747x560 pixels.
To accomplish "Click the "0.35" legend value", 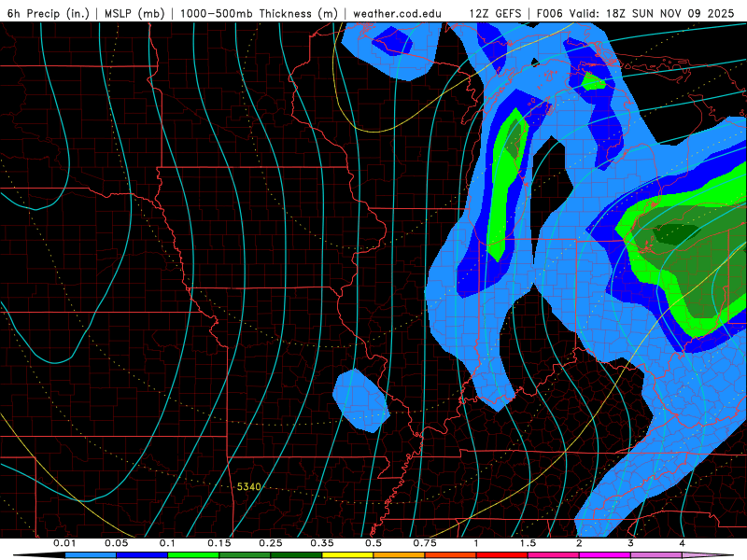I will click(x=322, y=543).
